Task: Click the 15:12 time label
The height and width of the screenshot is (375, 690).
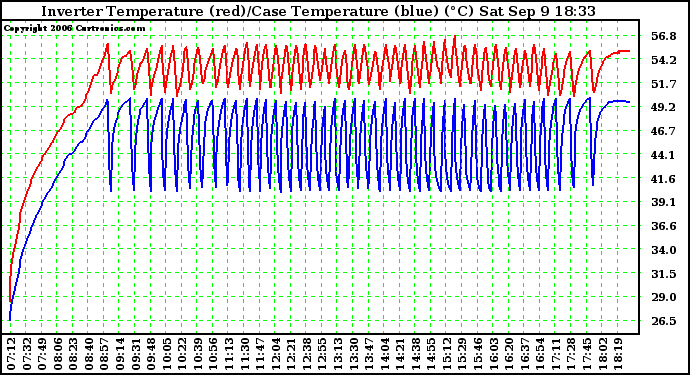Action: tap(447, 354)
